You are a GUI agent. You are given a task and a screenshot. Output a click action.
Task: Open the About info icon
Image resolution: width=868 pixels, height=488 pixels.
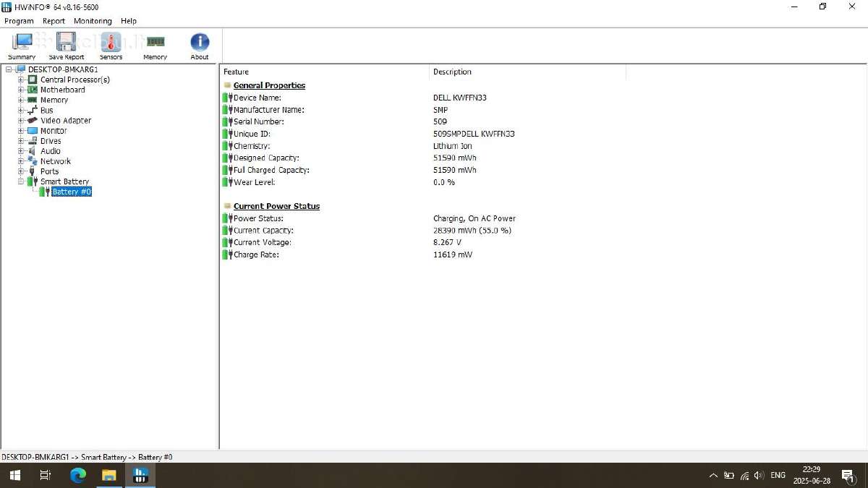(x=200, y=46)
